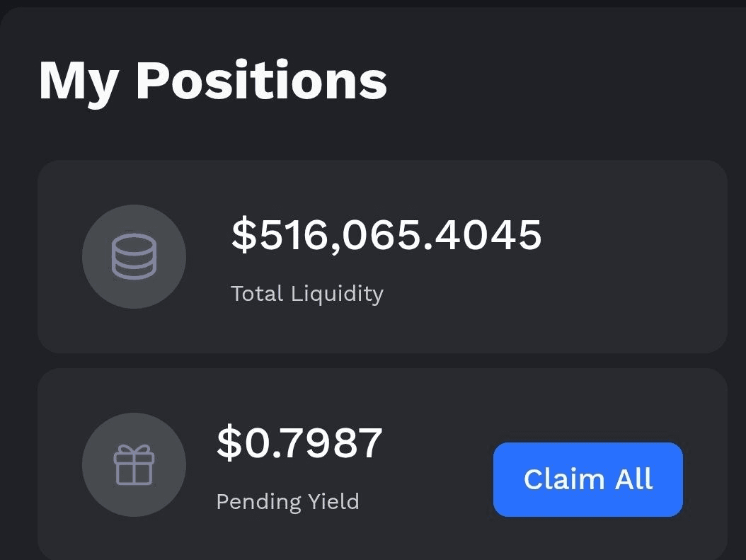Select the $0.7987 pending yield amount
This screenshot has width=746, height=560.
[299, 443]
